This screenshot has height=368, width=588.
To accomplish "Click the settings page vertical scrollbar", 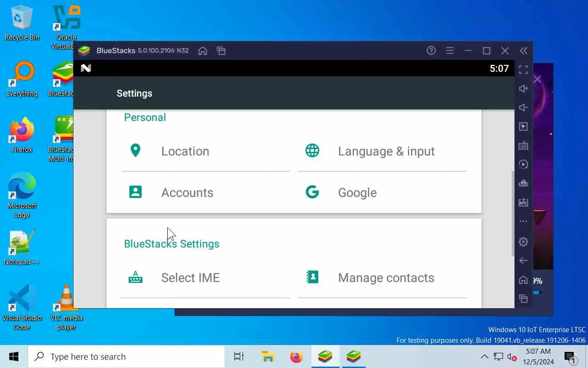I will pos(513,213).
